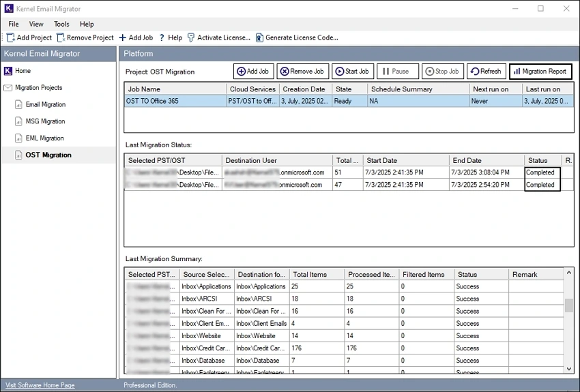Image resolution: width=580 pixels, height=392 pixels.
Task: Click the Schedule Summary column header
Action: [418, 89]
